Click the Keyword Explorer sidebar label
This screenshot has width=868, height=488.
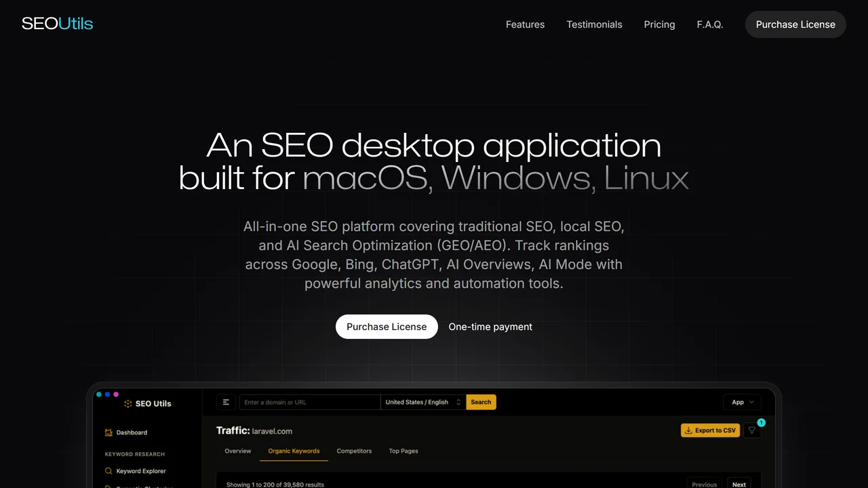141,471
